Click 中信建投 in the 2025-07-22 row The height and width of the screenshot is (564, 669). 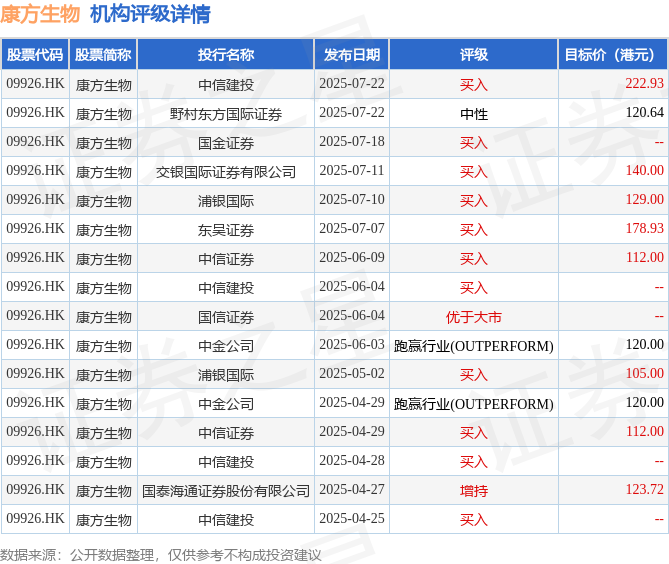click(226, 85)
